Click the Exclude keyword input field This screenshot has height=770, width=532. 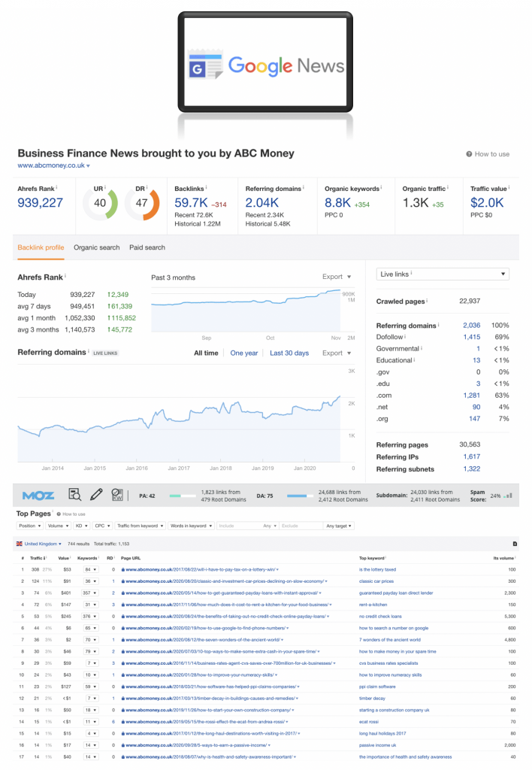(301, 526)
